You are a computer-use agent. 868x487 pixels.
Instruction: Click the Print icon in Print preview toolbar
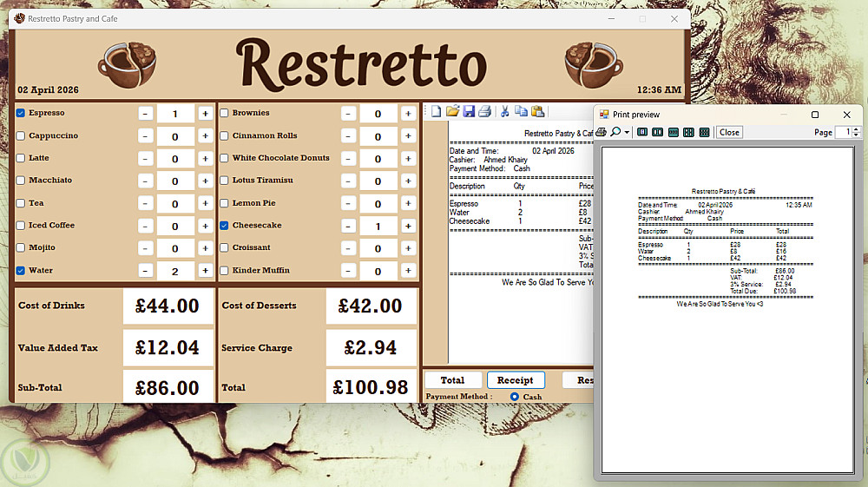602,132
